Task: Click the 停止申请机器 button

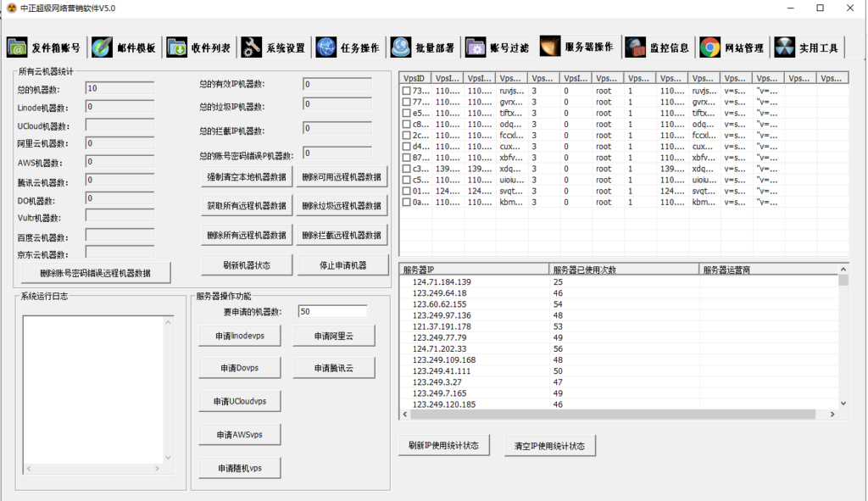Action: pos(343,265)
